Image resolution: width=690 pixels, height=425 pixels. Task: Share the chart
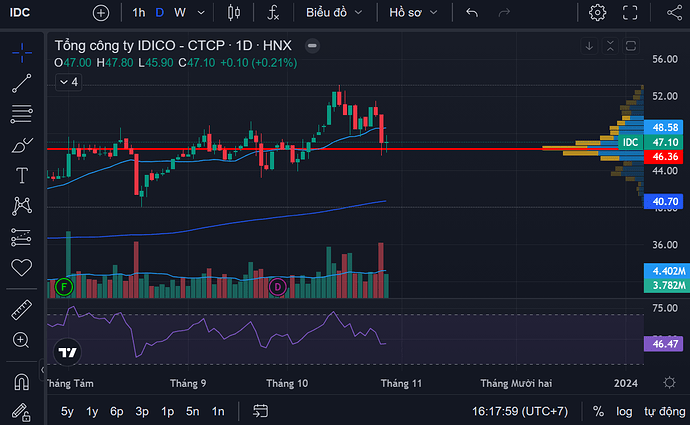point(674,13)
